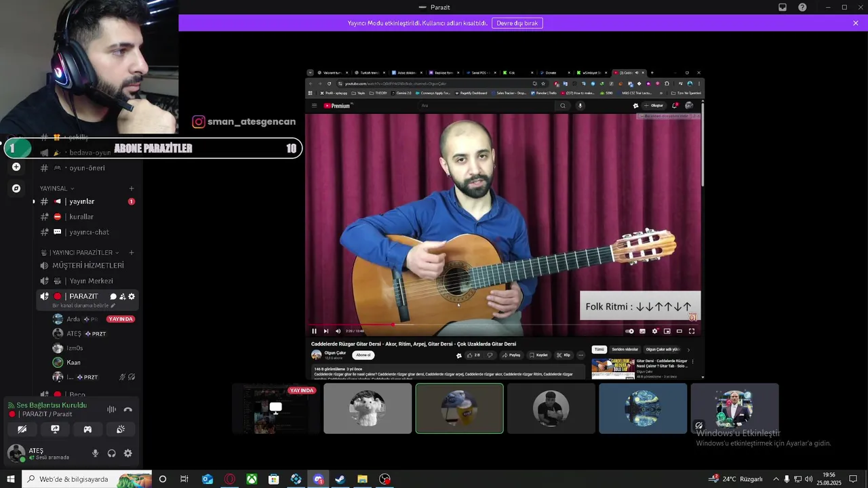Image resolution: width=868 pixels, height=488 pixels.
Task: Open chat for the PARAZIT voice channel
Action: tap(113, 296)
